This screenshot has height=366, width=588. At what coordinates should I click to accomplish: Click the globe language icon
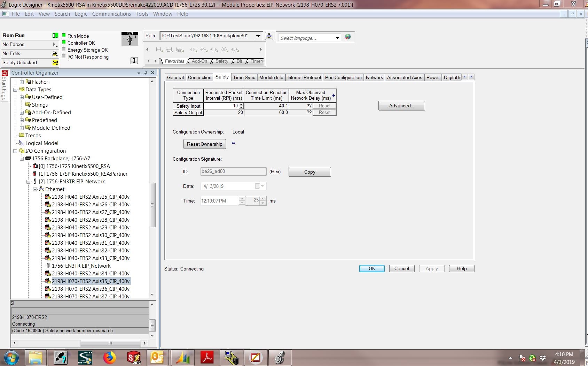coord(347,37)
